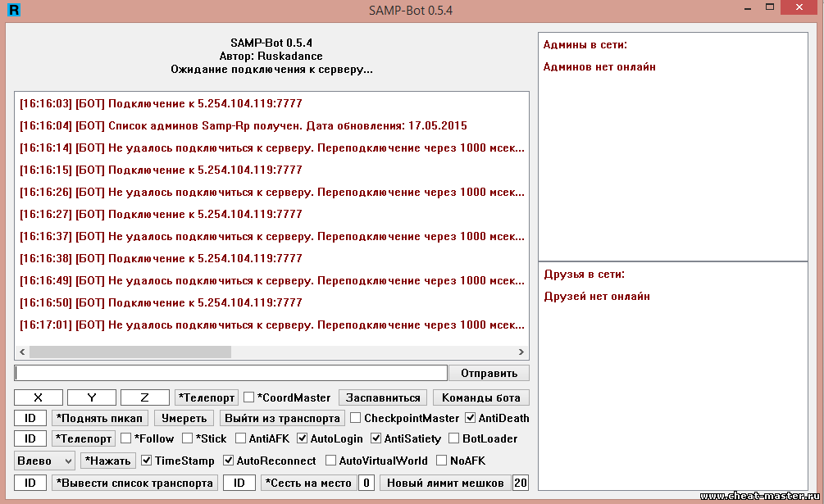This screenshot has width=824, height=504.
Task: Click the Умереть button
Action: pos(184,418)
